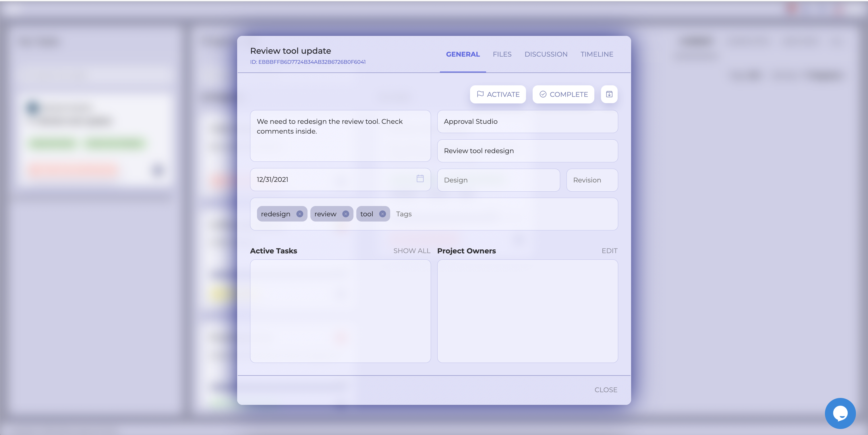Click into the Tags input field
The height and width of the screenshot is (435, 868).
pyautogui.click(x=502, y=214)
